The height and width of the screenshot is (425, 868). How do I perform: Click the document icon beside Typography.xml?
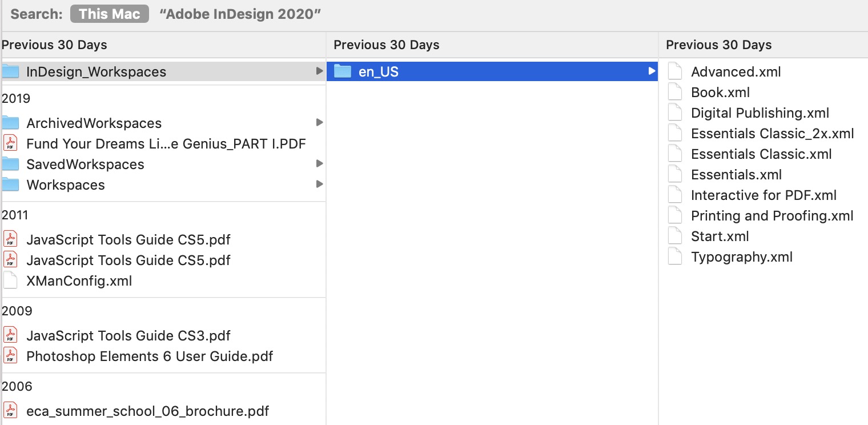pos(675,256)
